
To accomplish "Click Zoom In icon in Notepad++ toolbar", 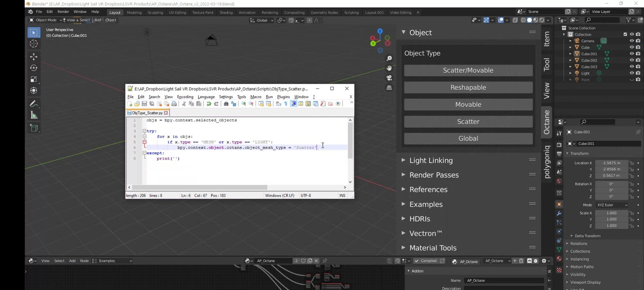I will [x=244, y=104].
